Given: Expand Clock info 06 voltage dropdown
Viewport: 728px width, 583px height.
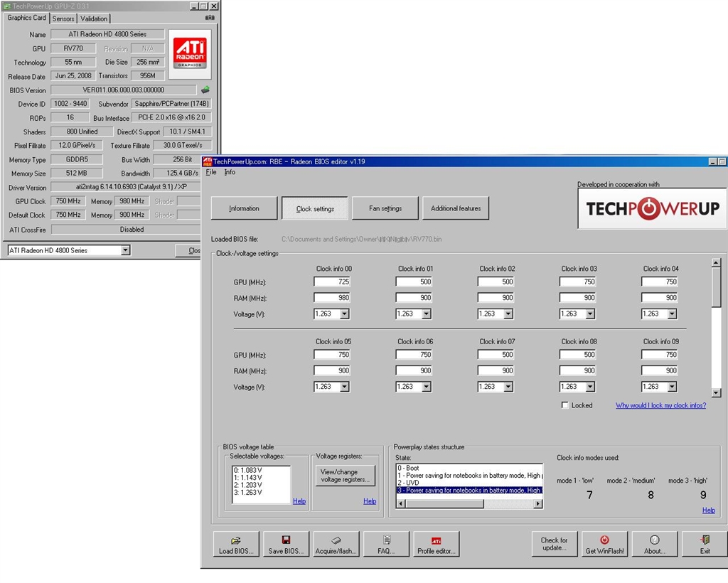Looking at the screenshot, I should [x=427, y=387].
